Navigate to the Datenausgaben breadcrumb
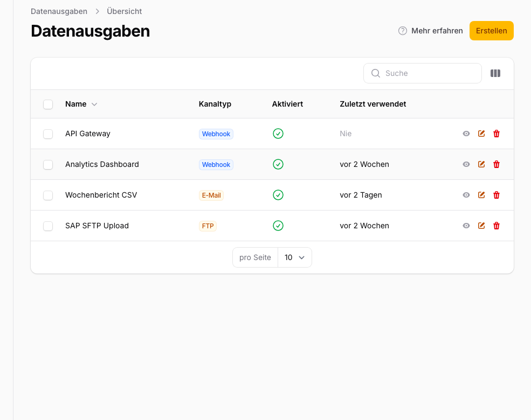 tap(59, 11)
